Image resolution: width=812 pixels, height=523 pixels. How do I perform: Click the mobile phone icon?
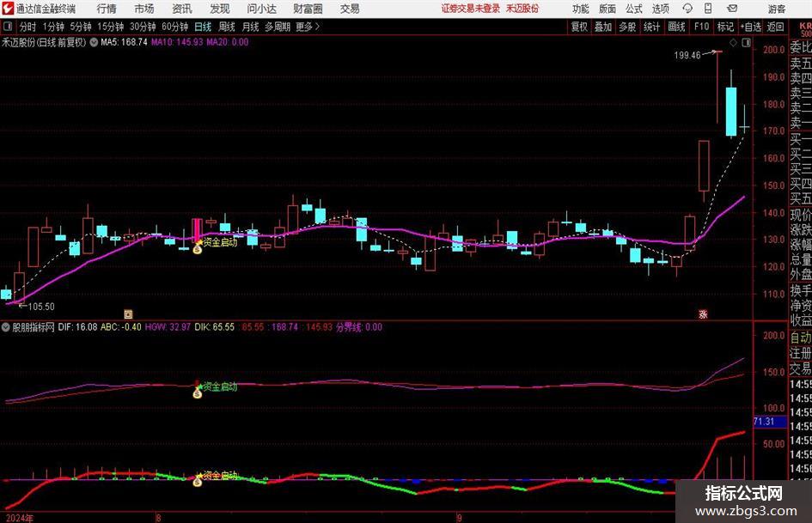point(708,9)
